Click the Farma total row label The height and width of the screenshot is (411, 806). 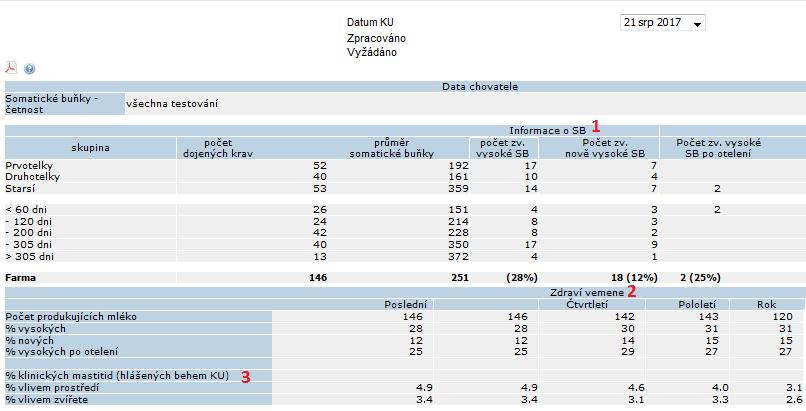click(x=21, y=278)
